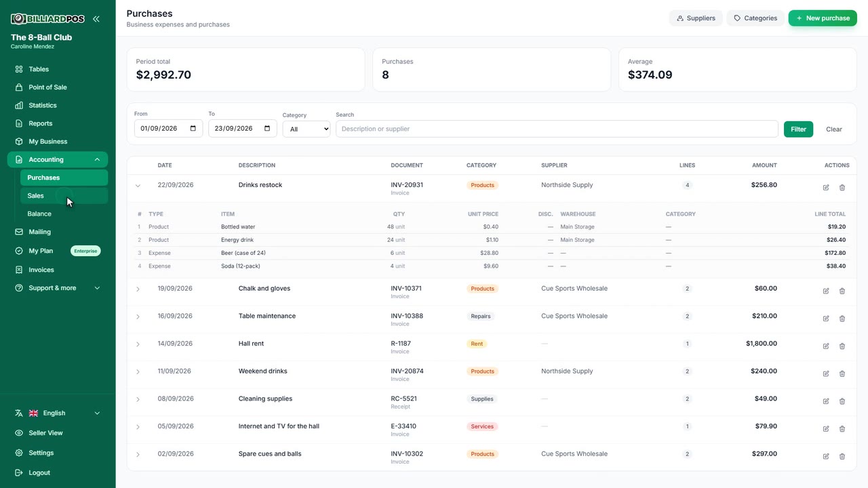Screen dimensions: 868x488
Task: Delete the Weekend drinks purchase
Action: (x=842, y=373)
